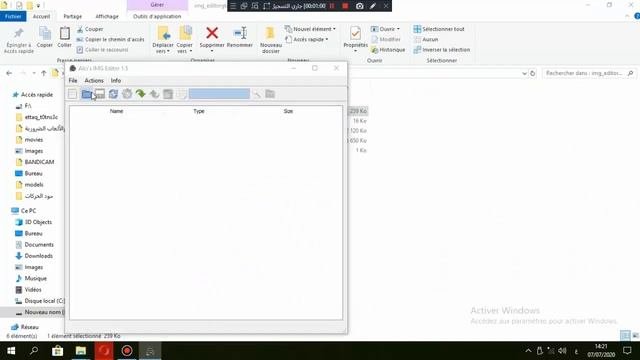Click Copier le chemin d'accès
The image size is (640, 360).
tap(110, 40)
